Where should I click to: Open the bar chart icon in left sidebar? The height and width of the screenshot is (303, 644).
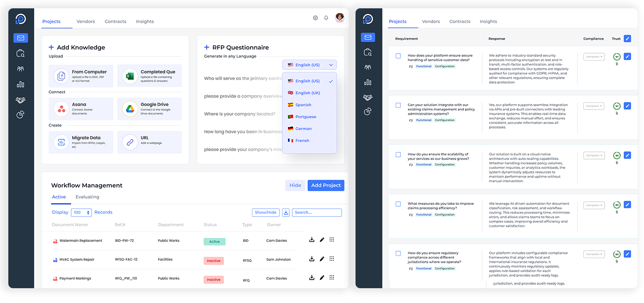click(x=21, y=85)
